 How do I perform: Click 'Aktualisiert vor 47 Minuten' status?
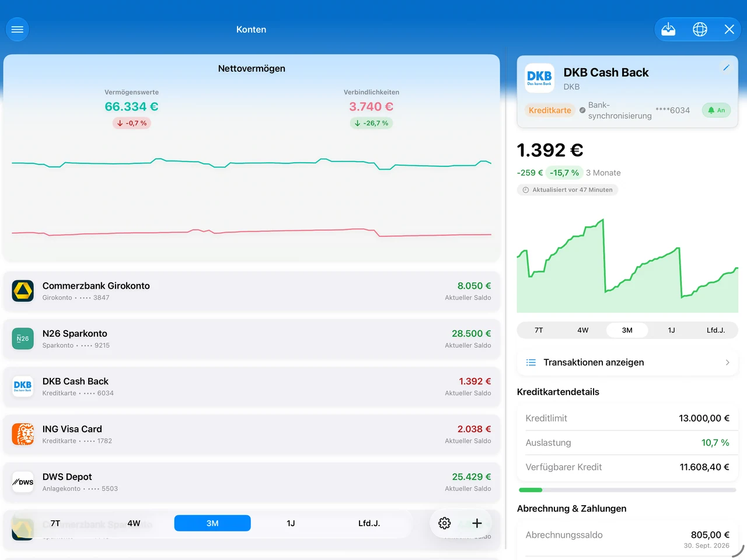coord(567,190)
